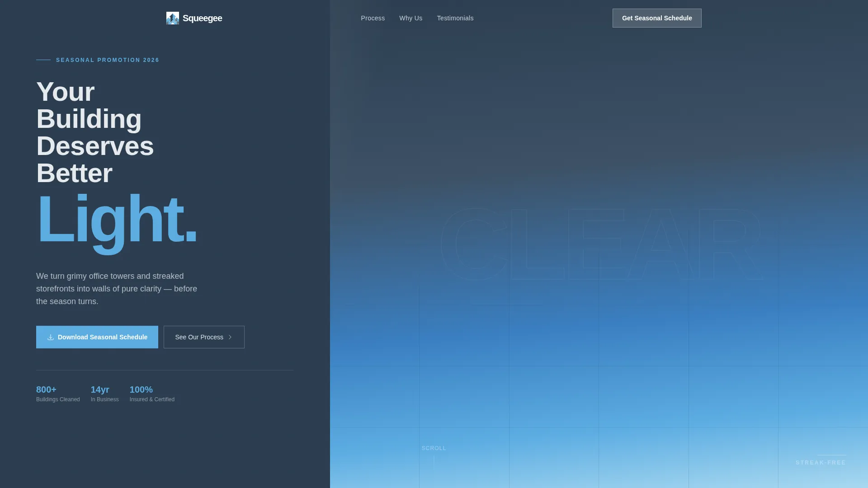This screenshot has width=868, height=488.
Task: Click the 'In Business' caption
Action: click(x=105, y=399)
